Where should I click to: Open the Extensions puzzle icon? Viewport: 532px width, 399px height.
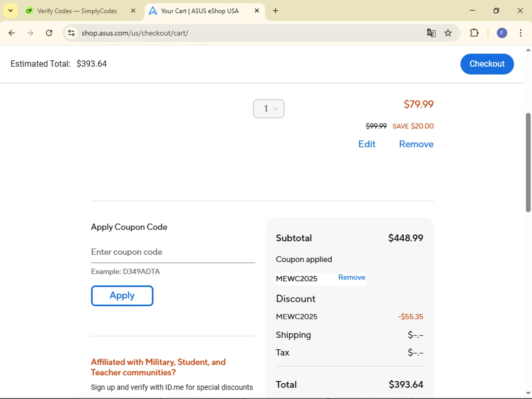tap(474, 33)
